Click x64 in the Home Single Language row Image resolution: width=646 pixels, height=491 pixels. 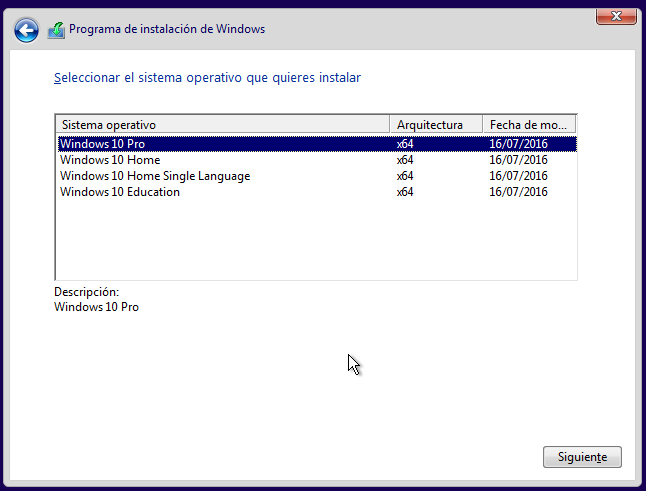tap(405, 176)
